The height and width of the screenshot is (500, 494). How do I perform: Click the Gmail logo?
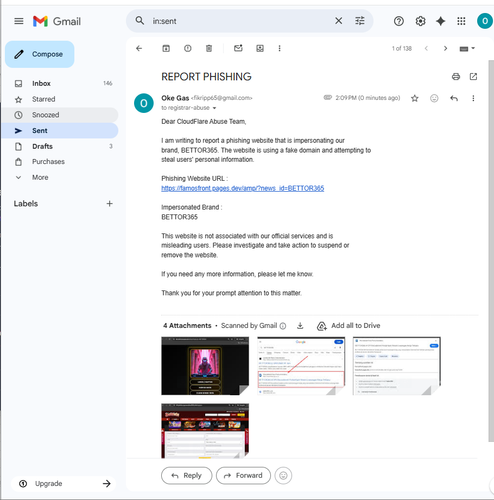(x=57, y=21)
